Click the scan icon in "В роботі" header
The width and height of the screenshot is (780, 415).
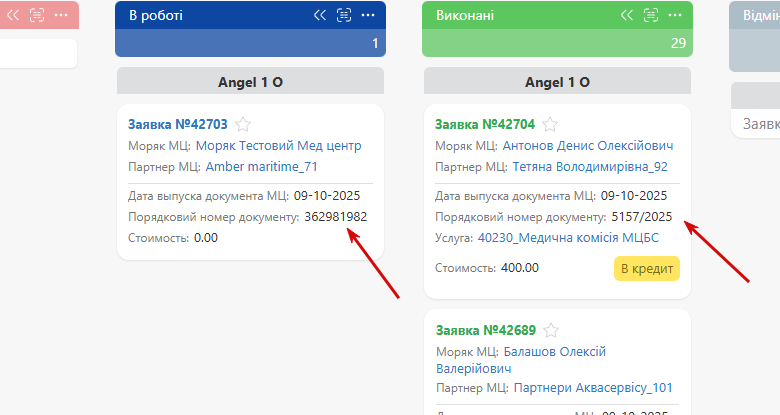click(344, 15)
